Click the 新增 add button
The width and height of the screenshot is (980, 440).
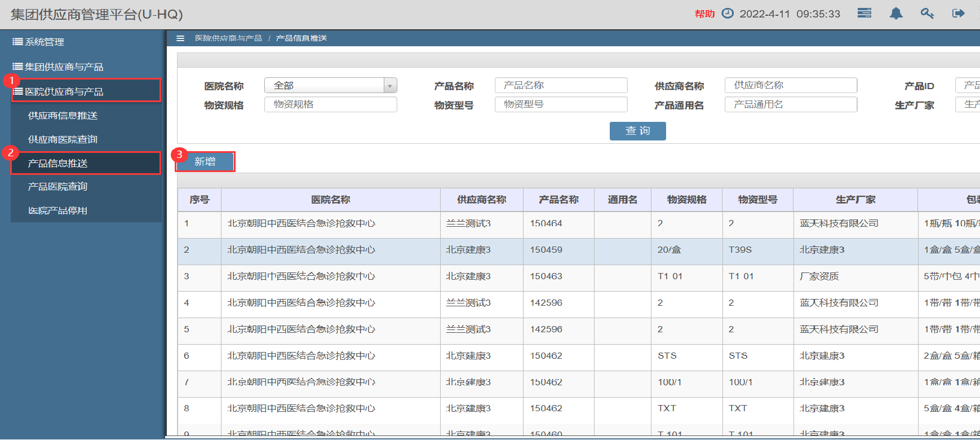tap(205, 162)
